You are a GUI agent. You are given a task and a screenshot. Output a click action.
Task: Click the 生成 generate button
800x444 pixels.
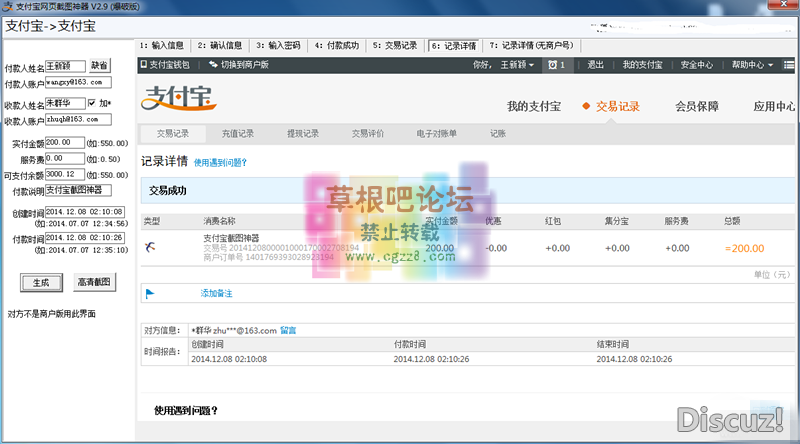[41, 283]
